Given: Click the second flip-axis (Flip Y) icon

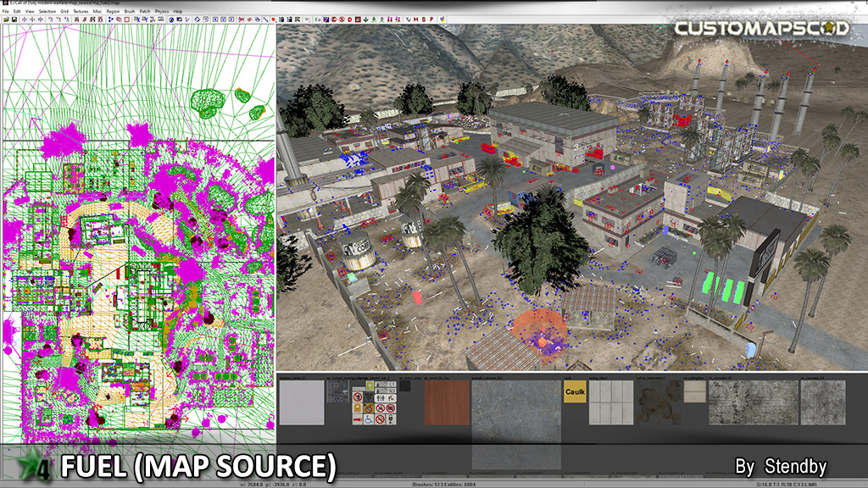Looking at the screenshot, I should click(x=32, y=19).
